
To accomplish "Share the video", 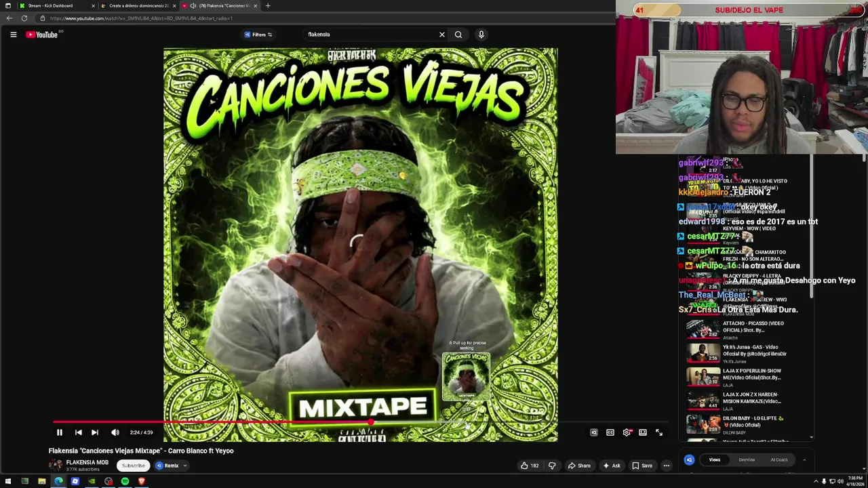I will coord(579,466).
